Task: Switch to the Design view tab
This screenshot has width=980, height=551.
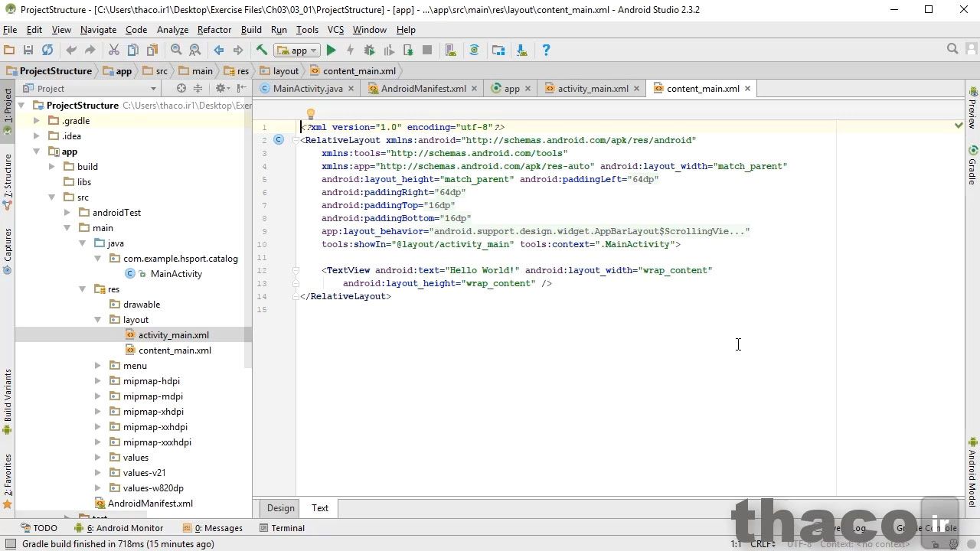Action: click(x=280, y=508)
